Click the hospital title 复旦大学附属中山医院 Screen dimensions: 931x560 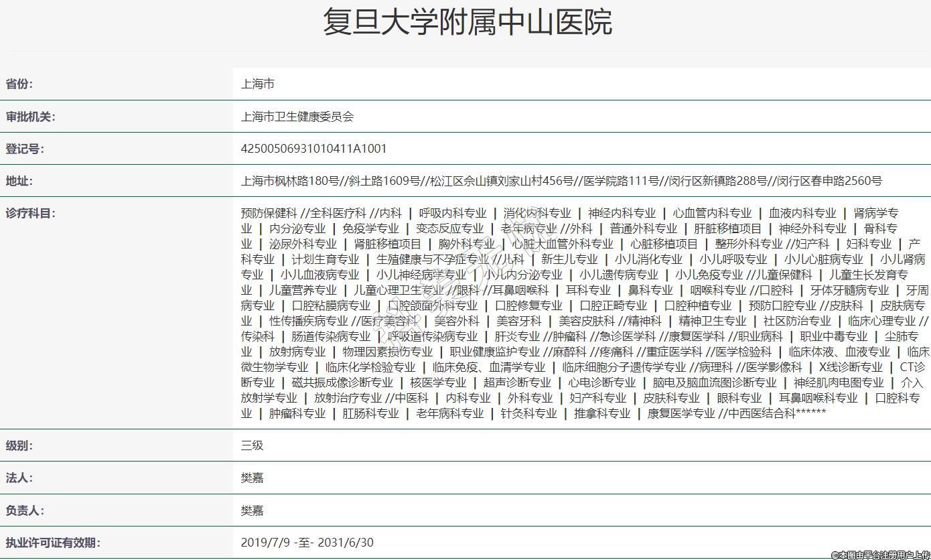click(x=467, y=22)
